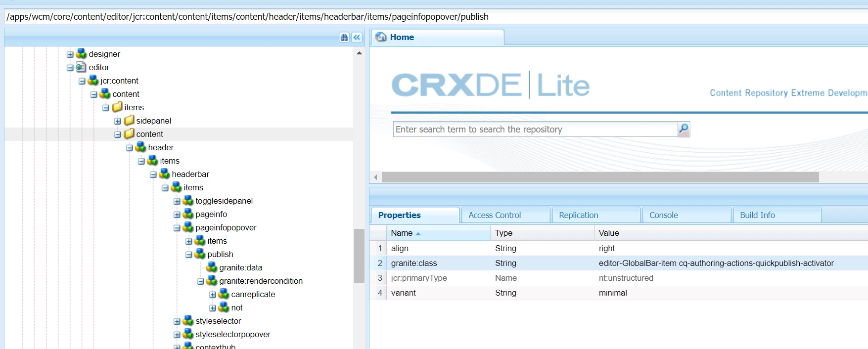Expand the not node
Screen dimensions: 868x349
[213, 308]
